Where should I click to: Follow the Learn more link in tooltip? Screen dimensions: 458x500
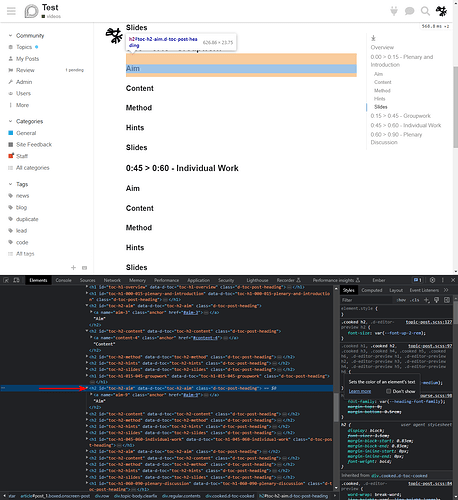[360, 391]
